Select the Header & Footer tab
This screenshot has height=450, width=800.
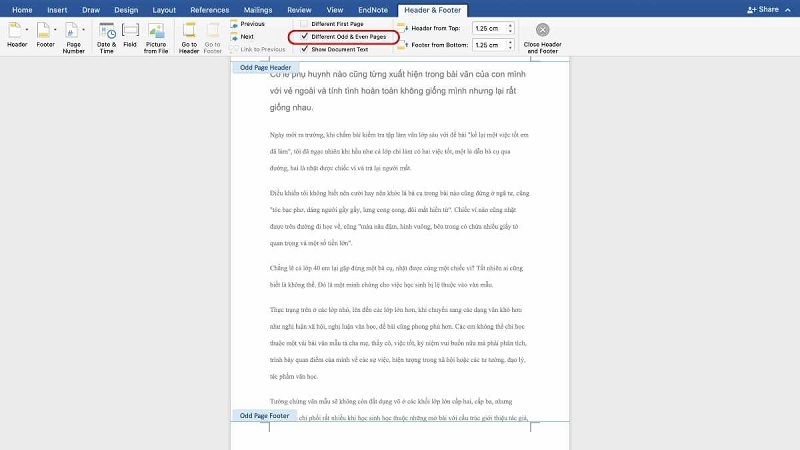click(x=433, y=10)
